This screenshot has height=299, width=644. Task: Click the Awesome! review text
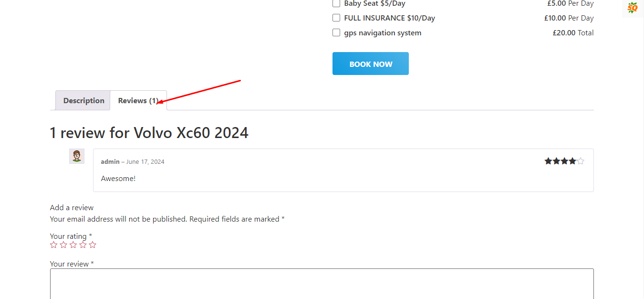(118, 178)
